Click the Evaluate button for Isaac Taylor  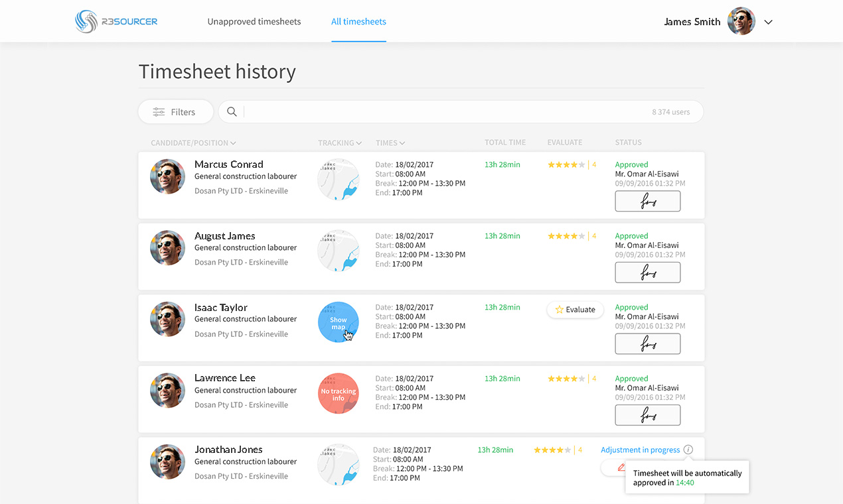coord(575,310)
